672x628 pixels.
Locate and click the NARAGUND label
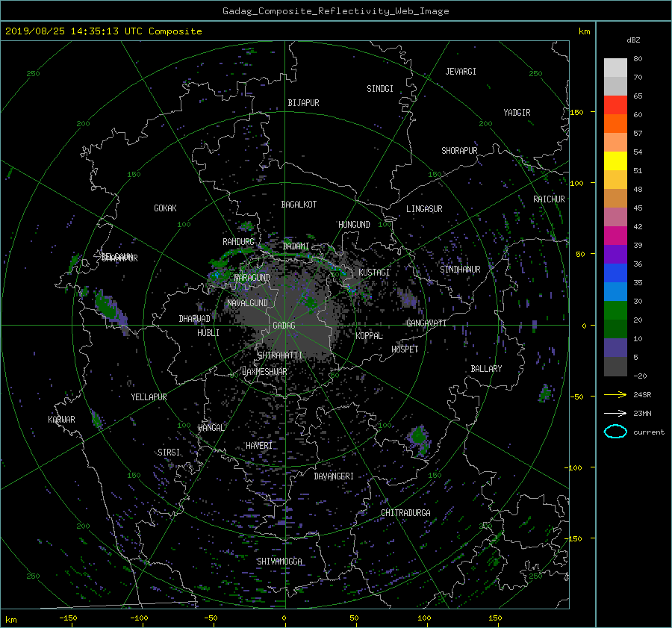[252, 278]
